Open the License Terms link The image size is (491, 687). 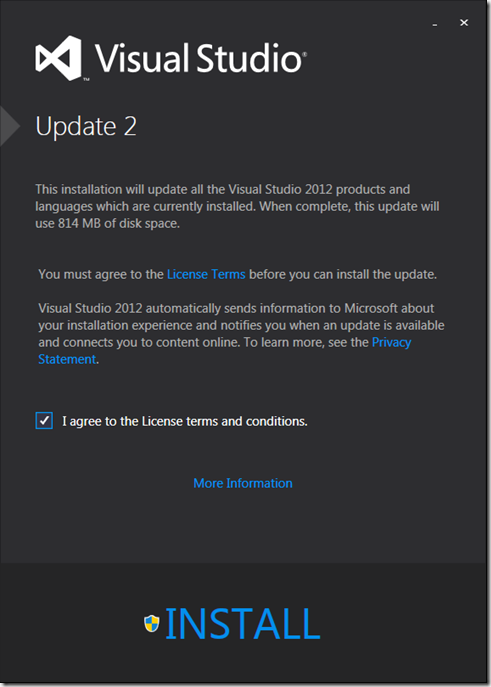pyautogui.click(x=206, y=275)
